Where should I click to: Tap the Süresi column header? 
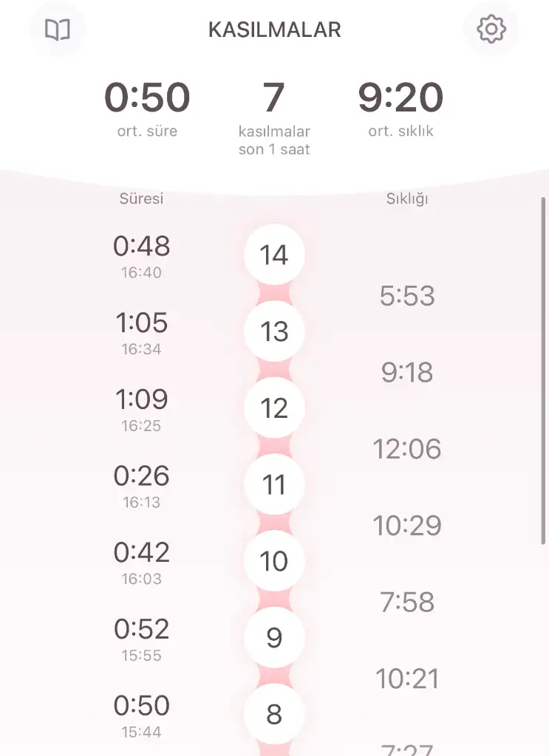141,198
